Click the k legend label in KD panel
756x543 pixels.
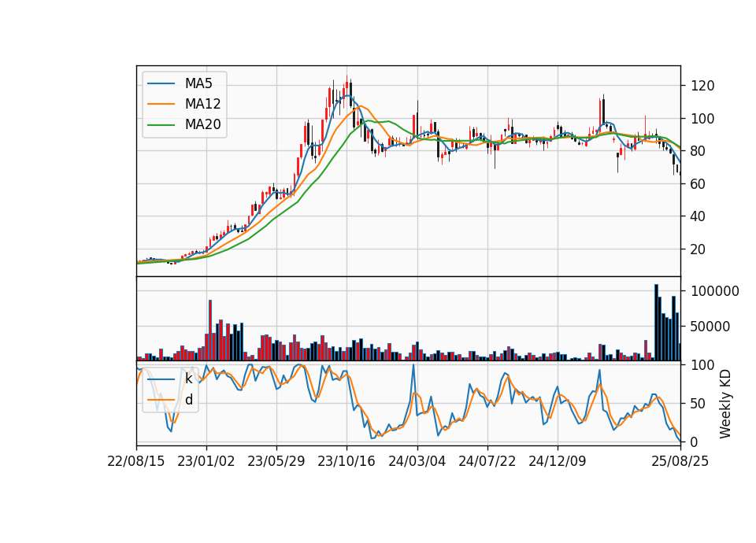pyautogui.click(x=188, y=379)
